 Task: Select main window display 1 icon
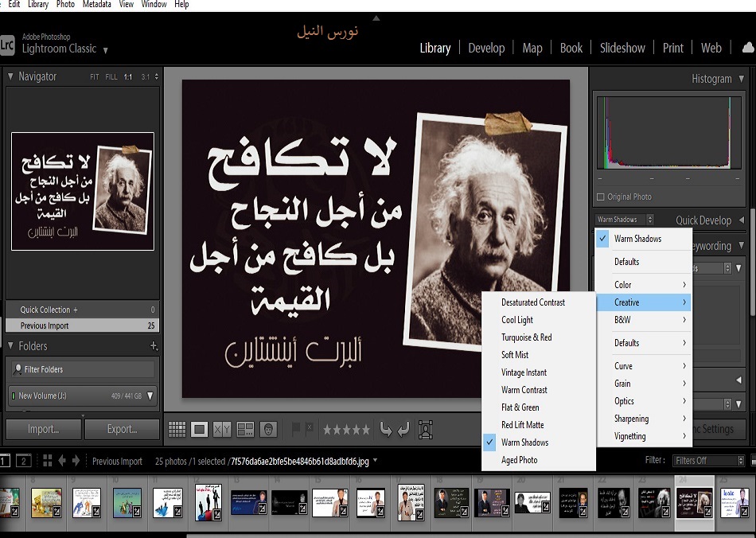pos(5,461)
